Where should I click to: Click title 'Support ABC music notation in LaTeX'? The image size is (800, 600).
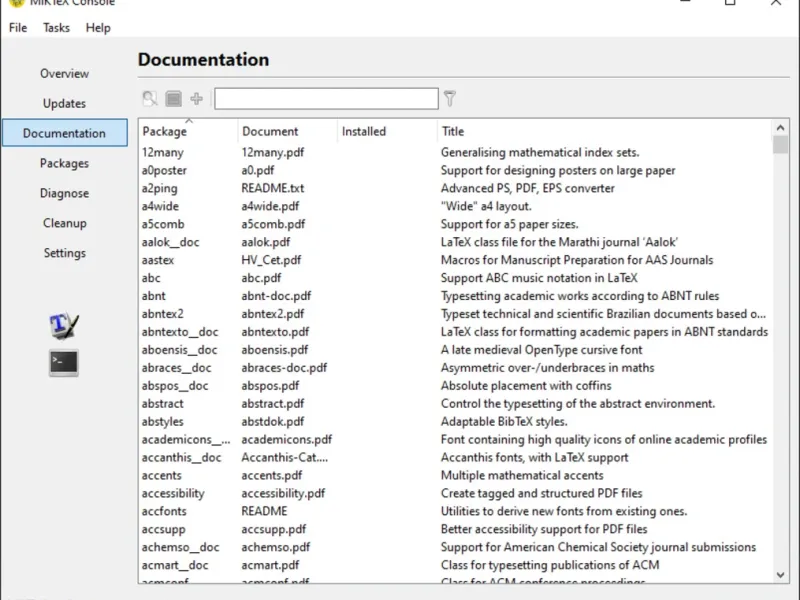click(x=539, y=278)
